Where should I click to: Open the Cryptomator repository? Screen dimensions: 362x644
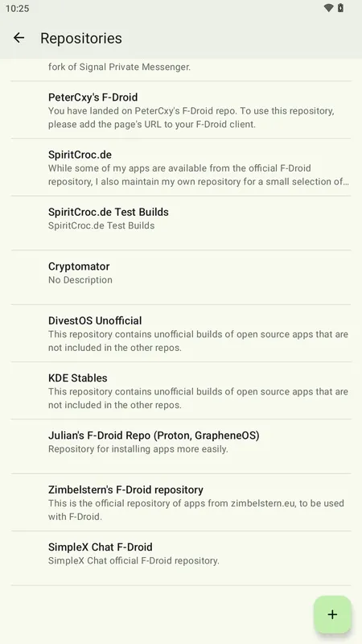[x=181, y=277]
